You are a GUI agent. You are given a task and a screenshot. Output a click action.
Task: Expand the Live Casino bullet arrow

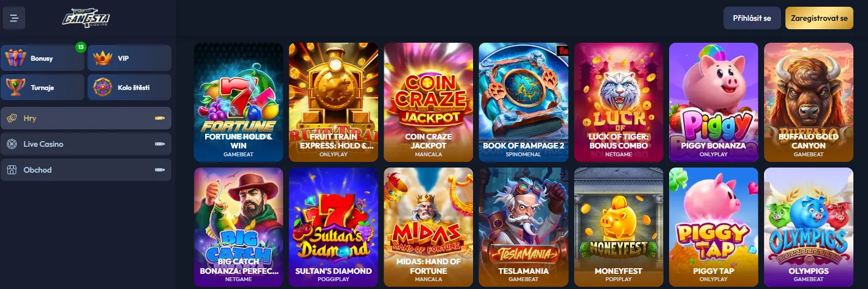pos(160,144)
